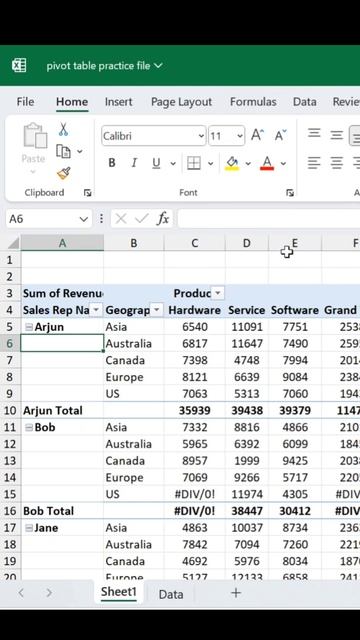
Task: Apply the red font color
Action: (x=267, y=163)
